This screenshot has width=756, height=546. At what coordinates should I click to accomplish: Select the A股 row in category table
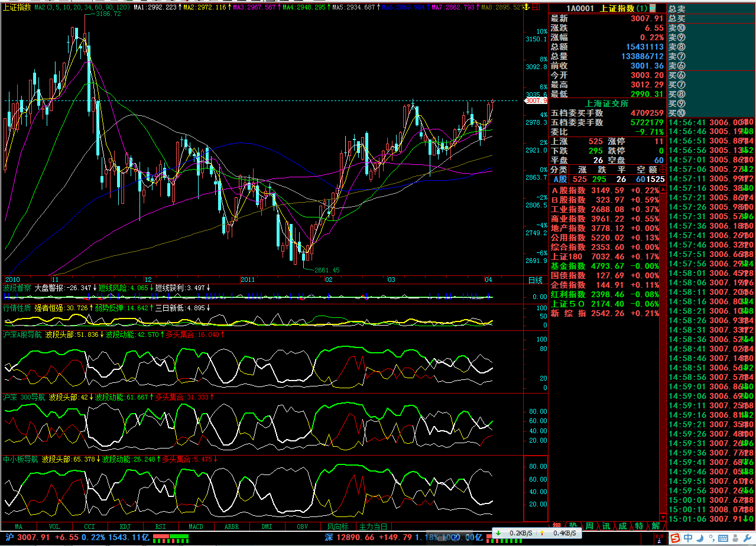pyautogui.click(x=560, y=179)
